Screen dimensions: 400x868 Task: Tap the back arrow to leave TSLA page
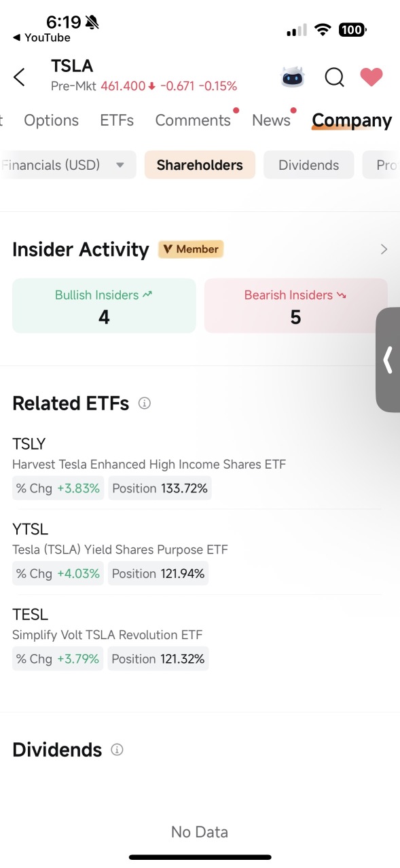coord(19,76)
